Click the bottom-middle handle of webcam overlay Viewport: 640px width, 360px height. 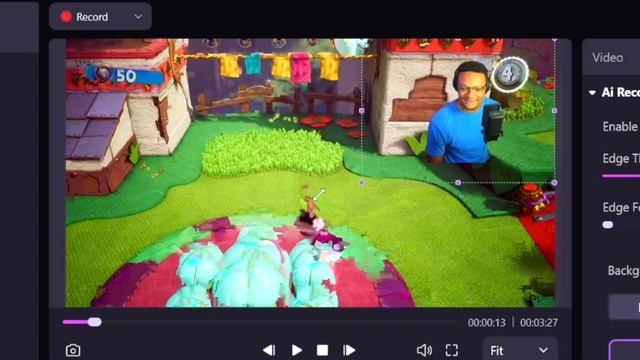[458, 182]
